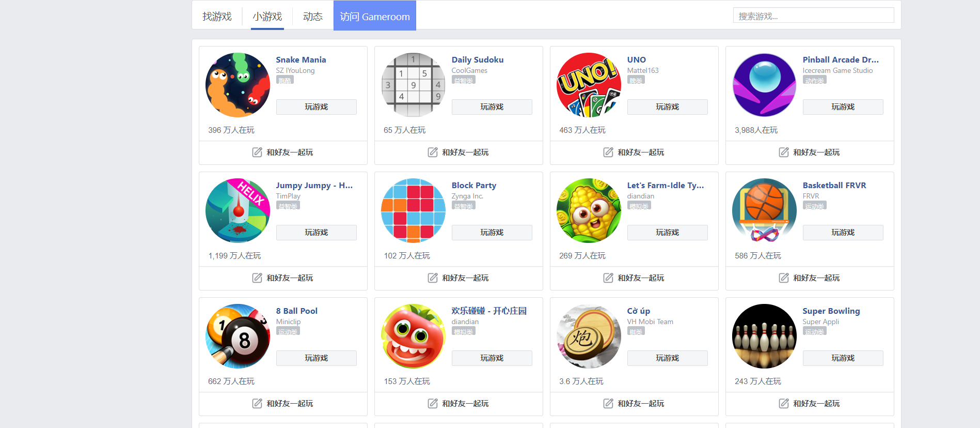Click 和好友一起玩 edit icon under Super Bowling
Viewport: 980px width, 428px height.
tap(784, 403)
